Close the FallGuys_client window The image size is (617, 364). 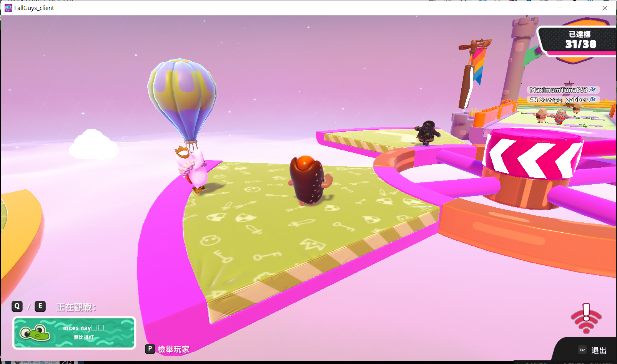[x=605, y=8]
